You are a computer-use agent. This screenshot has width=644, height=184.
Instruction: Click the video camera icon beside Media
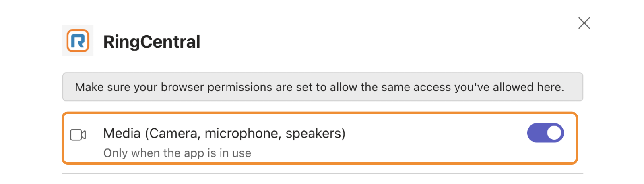78,135
